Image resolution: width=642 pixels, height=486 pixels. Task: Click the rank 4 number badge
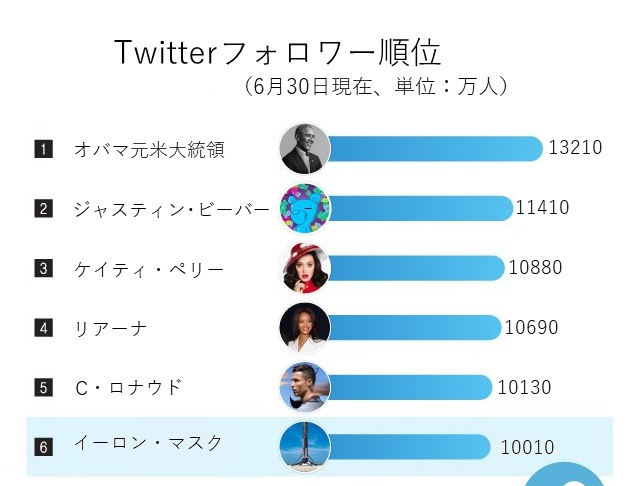43,328
